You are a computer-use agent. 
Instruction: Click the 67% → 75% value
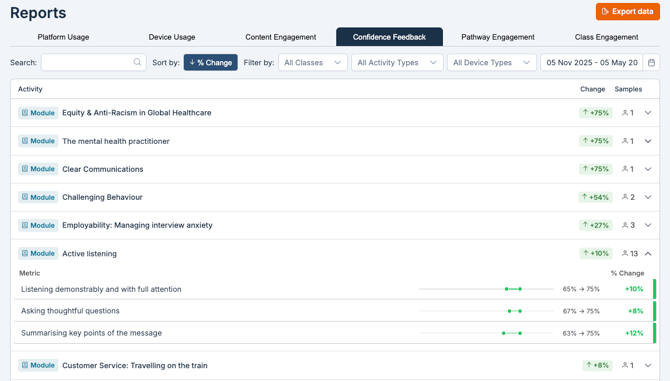581,311
